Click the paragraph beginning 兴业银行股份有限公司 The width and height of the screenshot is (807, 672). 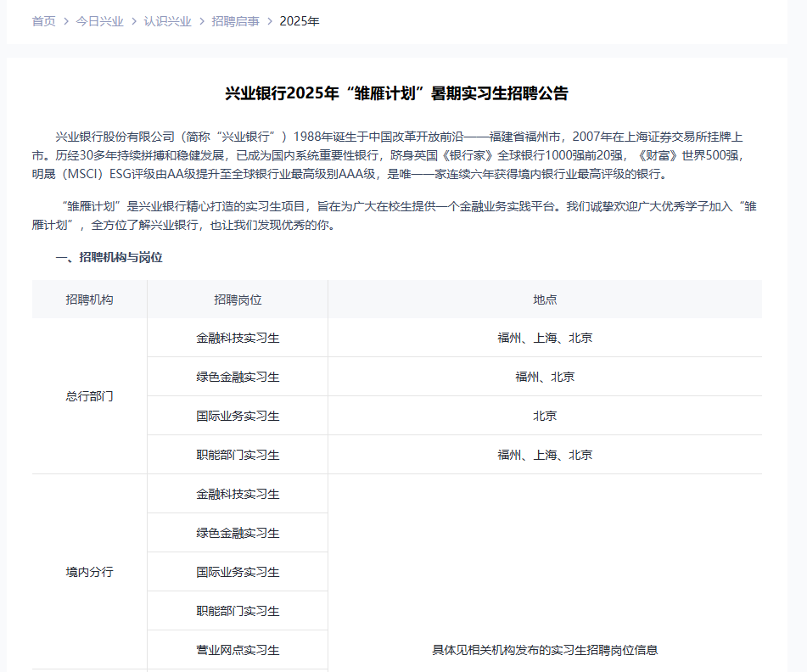tap(389, 155)
